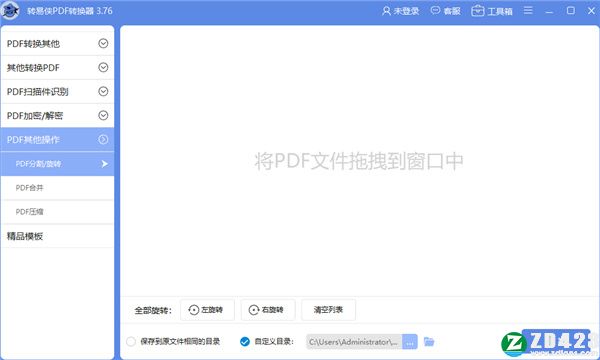Screen dimensions: 600x360
Task: Open 客服 customer service chat
Action: pyautogui.click(x=445, y=11)
